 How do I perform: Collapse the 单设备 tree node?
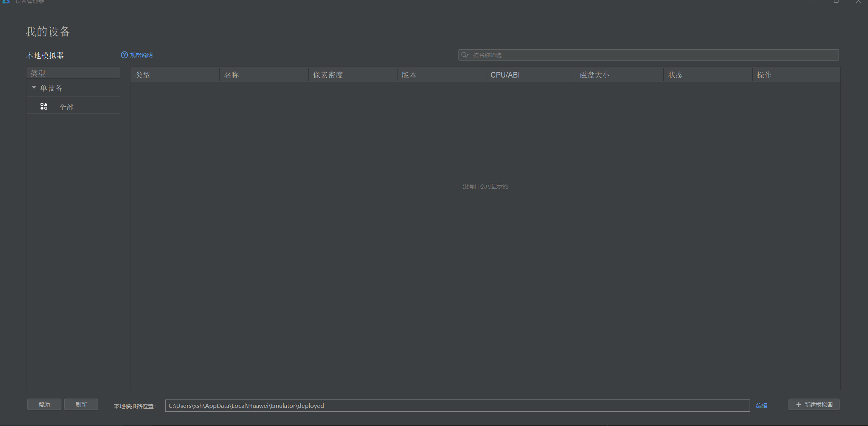pyautogui.click(x=34, y=88)
